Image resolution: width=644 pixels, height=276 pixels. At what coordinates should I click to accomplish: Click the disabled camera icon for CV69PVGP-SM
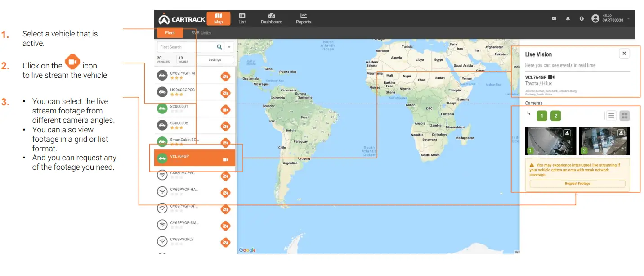[x=225, y=226]
